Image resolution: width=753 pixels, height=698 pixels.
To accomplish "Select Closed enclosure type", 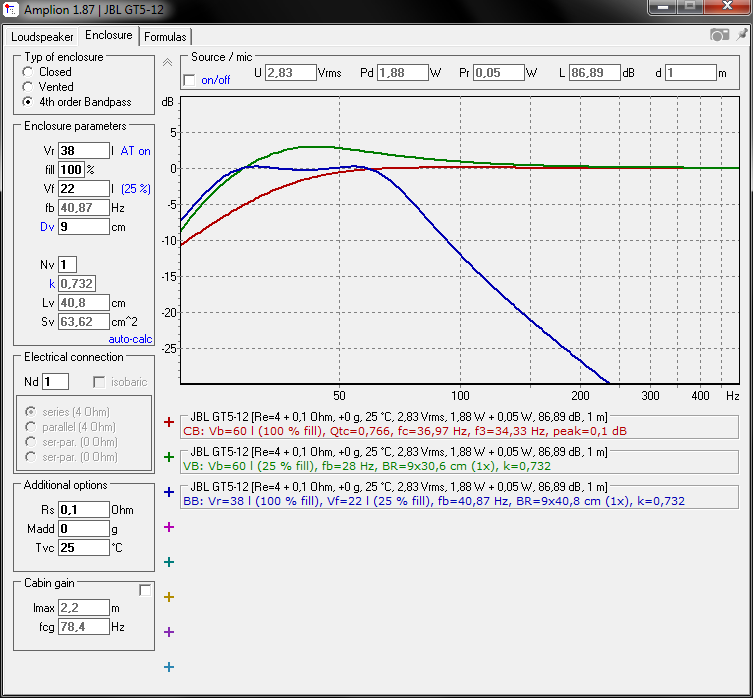I will (27, 72).
